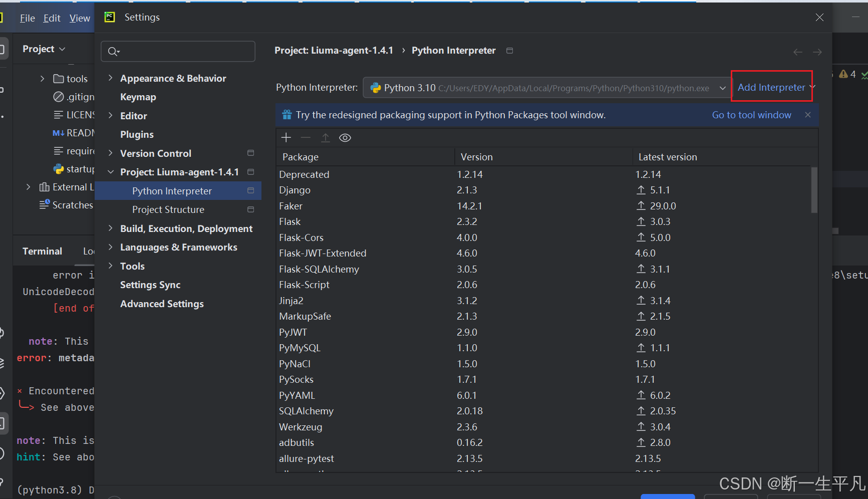The height and width of the screenshot is (499, 868).
Task: Select the Jinja2 package row
Action: coord(544,301)
